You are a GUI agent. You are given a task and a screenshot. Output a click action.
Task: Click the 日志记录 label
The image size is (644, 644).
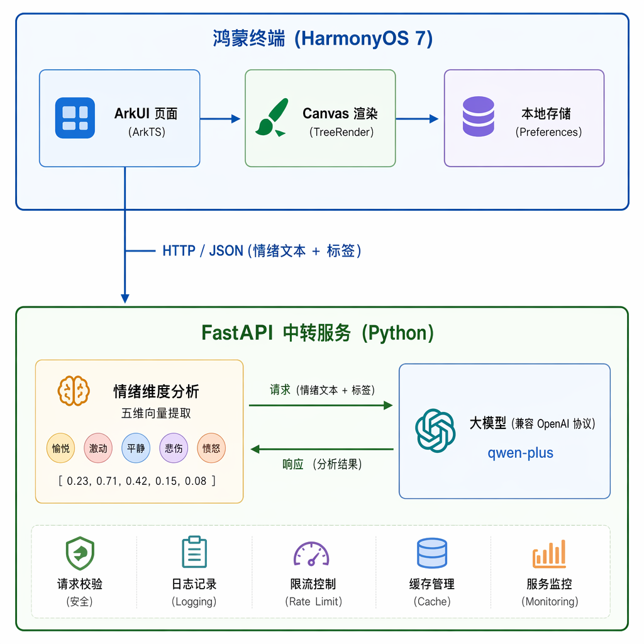click(194, 584)
